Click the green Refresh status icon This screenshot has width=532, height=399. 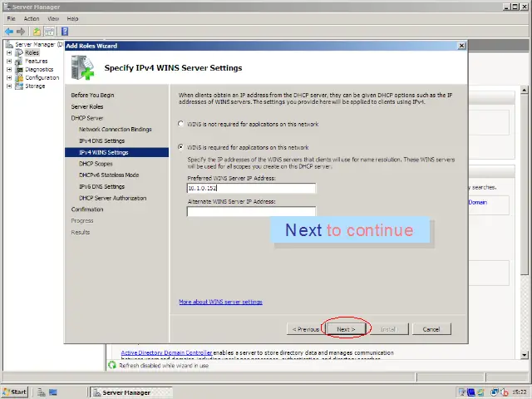[x=113, y=366]
